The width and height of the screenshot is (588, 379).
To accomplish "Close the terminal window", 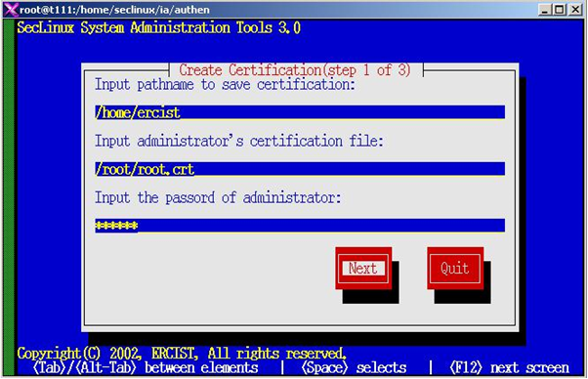I will tap(574, 10).
